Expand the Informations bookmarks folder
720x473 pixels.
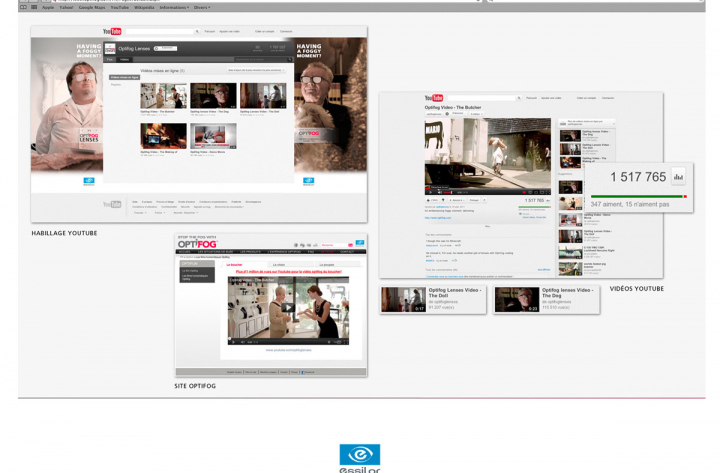[x=174, y=7]
